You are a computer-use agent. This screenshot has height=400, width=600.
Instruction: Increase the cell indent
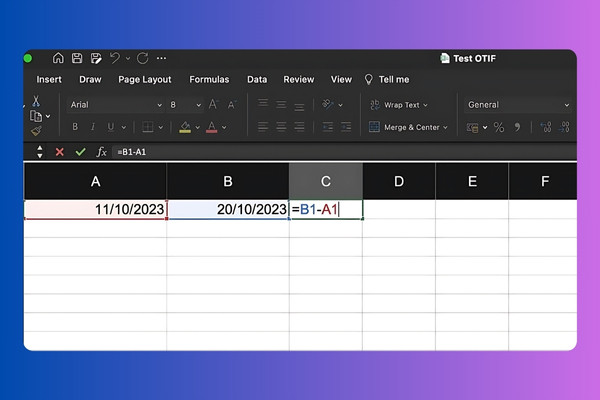346,127
